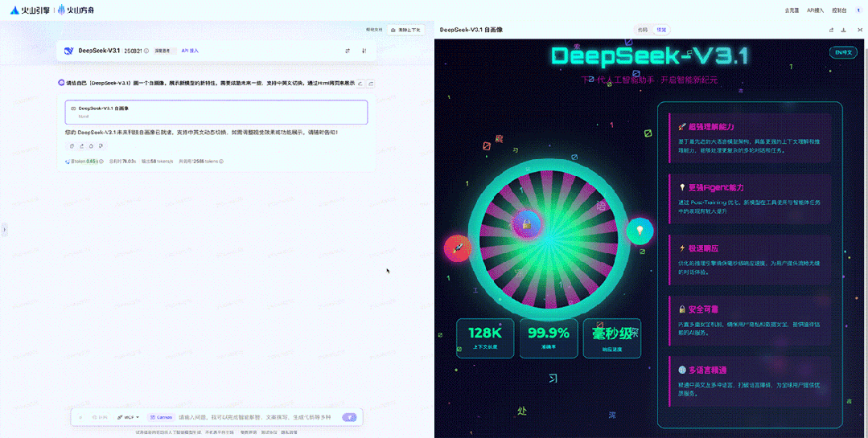The height and width of the screenshot is (438, 868).
Task: Open the 帮助文档 link
Action: click(374, 30)
